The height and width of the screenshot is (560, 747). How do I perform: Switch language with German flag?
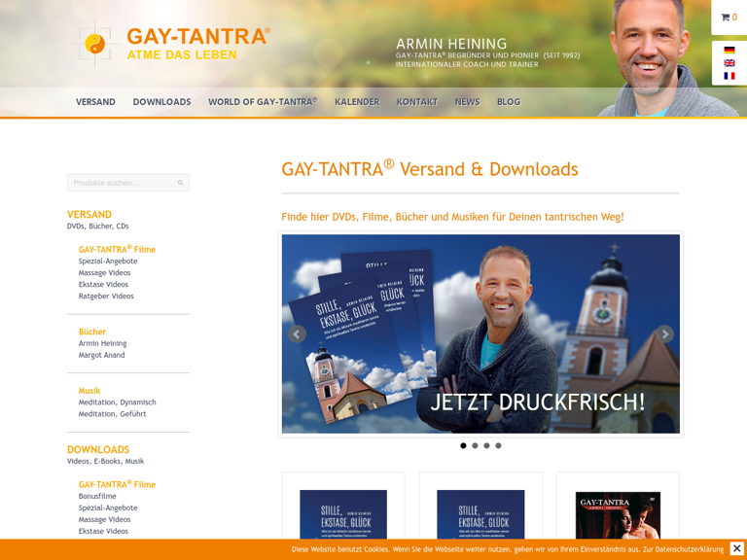729,51
